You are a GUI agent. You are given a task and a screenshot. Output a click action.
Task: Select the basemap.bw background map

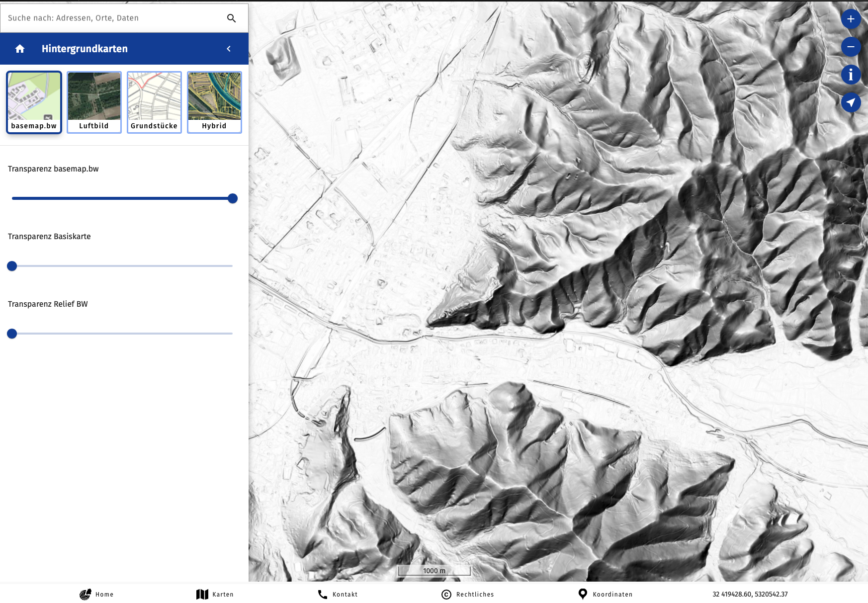coord(34,102)
